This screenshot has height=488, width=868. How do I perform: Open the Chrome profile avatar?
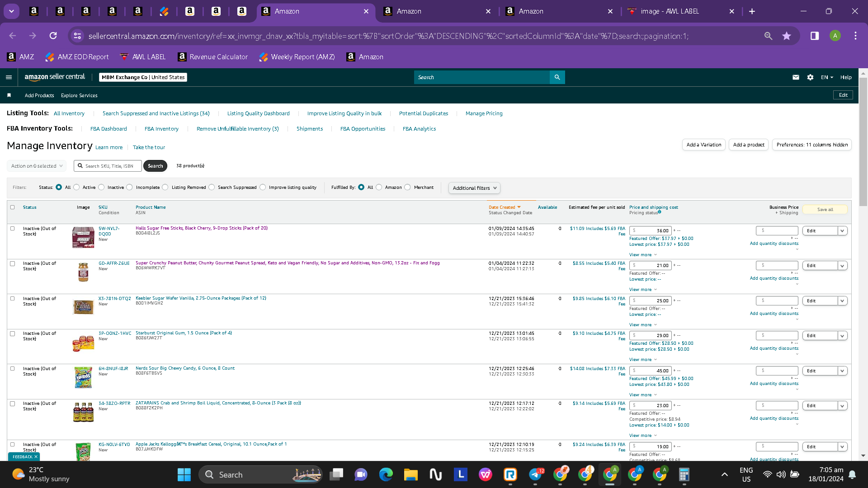click(x=835, y=36)
